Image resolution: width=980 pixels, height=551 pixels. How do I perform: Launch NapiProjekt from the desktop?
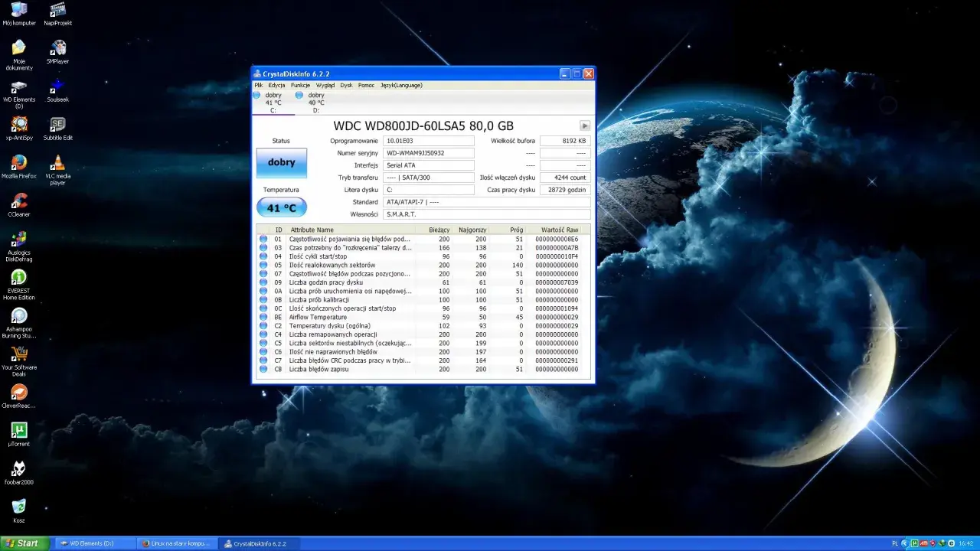[57, 14]
